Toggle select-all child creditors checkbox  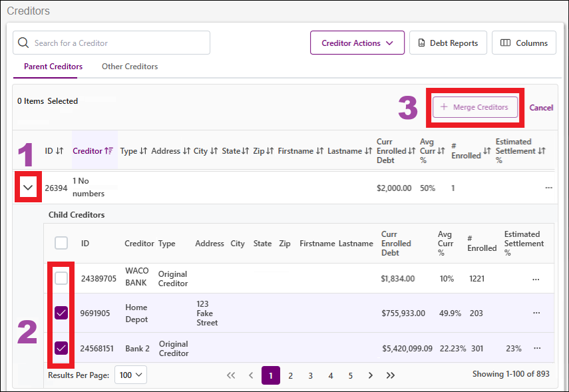click(x=61, y=243)
